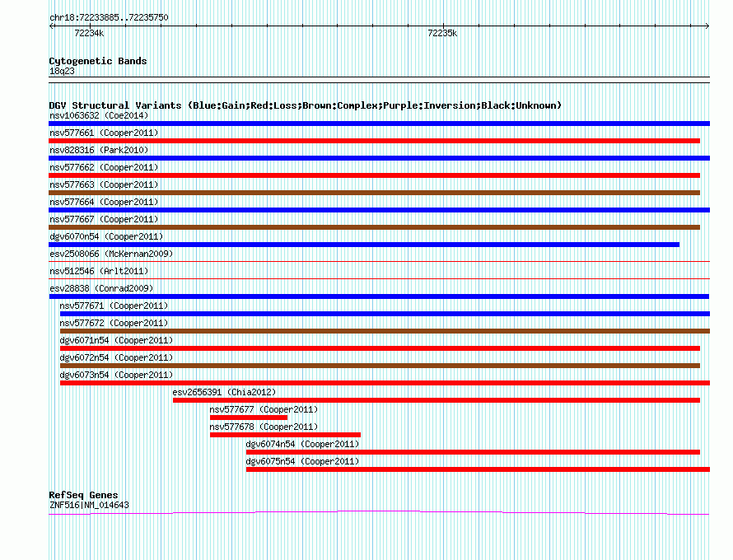This screenshot has height=560, width=733.
Task: Open the Cytogenetic Bands track title
Action: click(x=98, y=61)
